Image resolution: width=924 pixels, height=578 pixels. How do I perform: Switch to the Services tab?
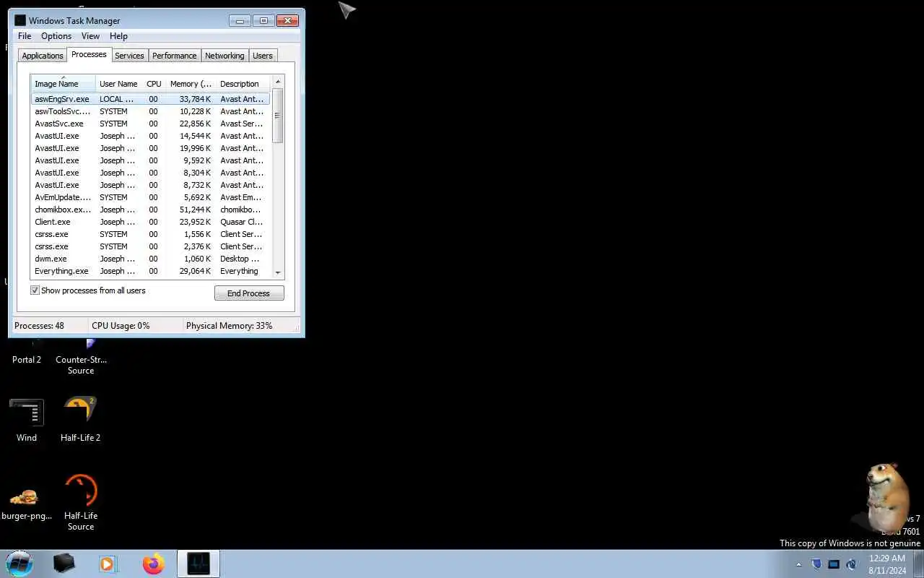point(129,56)
